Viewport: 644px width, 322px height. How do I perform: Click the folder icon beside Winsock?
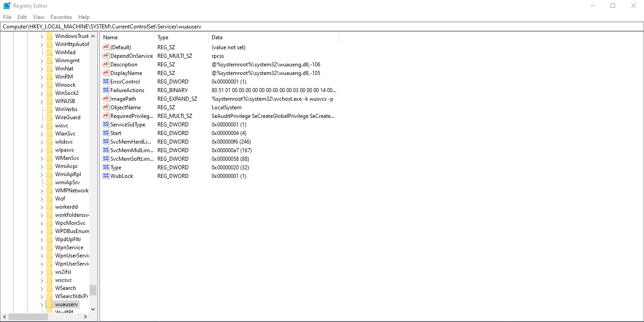tap(49, 85)
